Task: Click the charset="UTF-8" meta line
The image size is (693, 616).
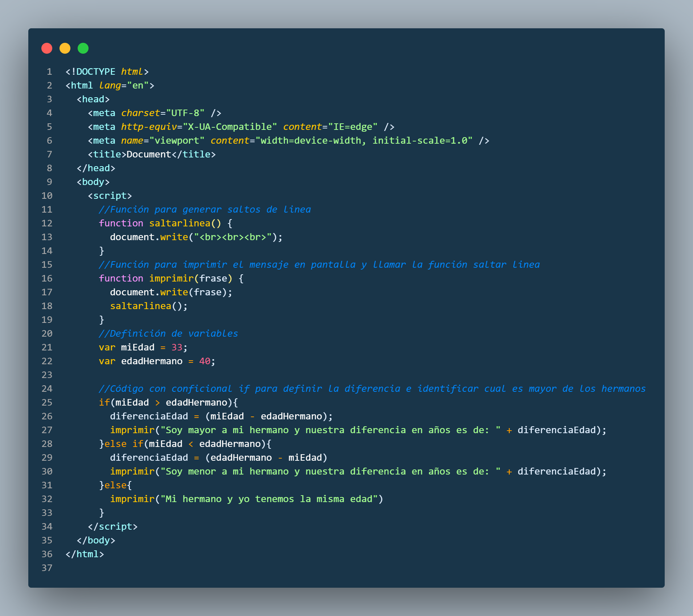Action: pyautogui.click(x=155, y=113)
